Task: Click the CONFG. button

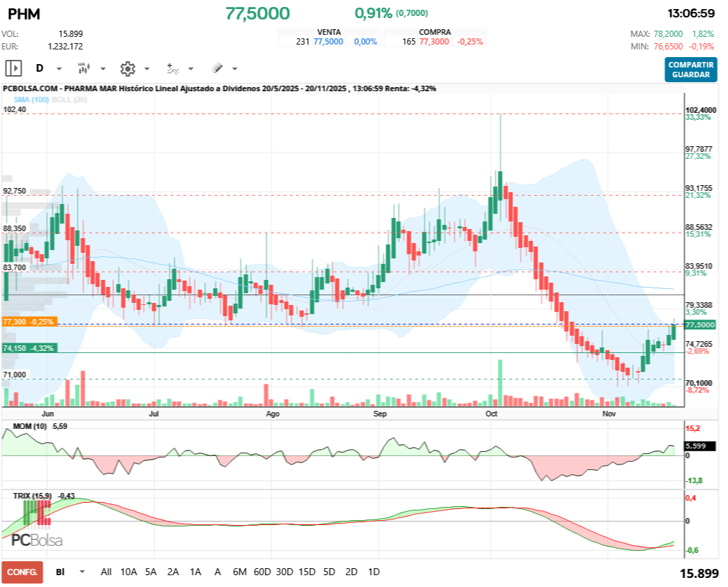Action: (x=22, y=572)
